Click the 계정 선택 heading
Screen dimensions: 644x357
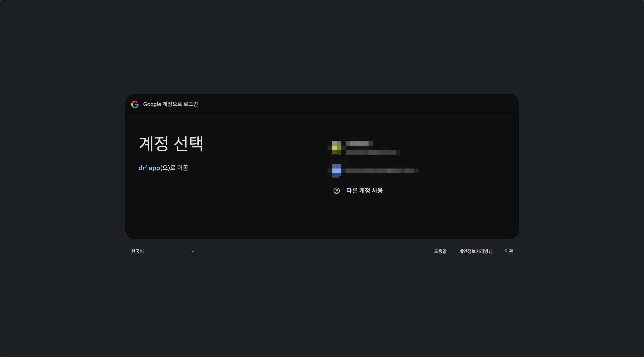pyautogui.click(x=171, y=144)
